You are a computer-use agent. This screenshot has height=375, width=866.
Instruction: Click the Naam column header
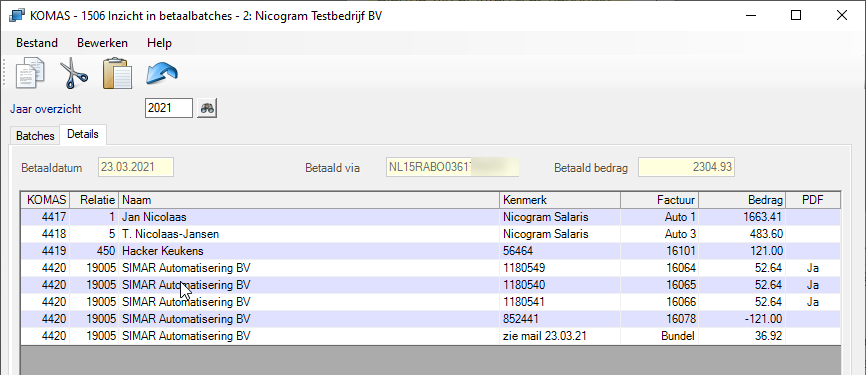[x=309, y=200]
